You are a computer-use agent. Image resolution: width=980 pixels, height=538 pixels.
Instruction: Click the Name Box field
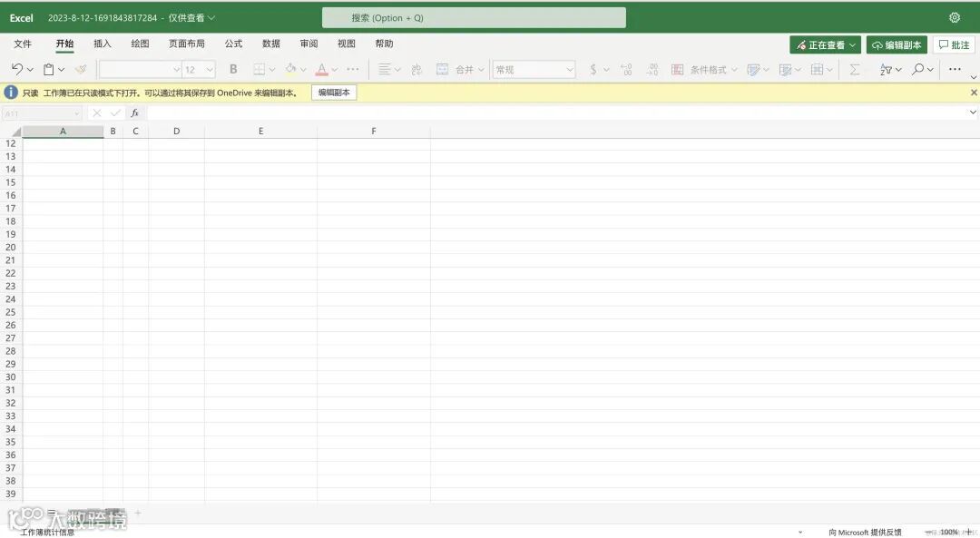[x=42, y=113]
